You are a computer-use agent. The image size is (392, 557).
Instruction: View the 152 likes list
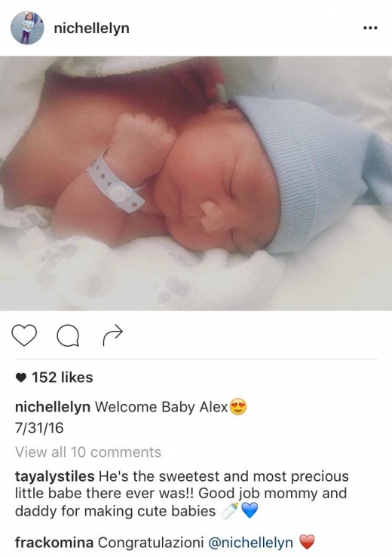(63, 378)
